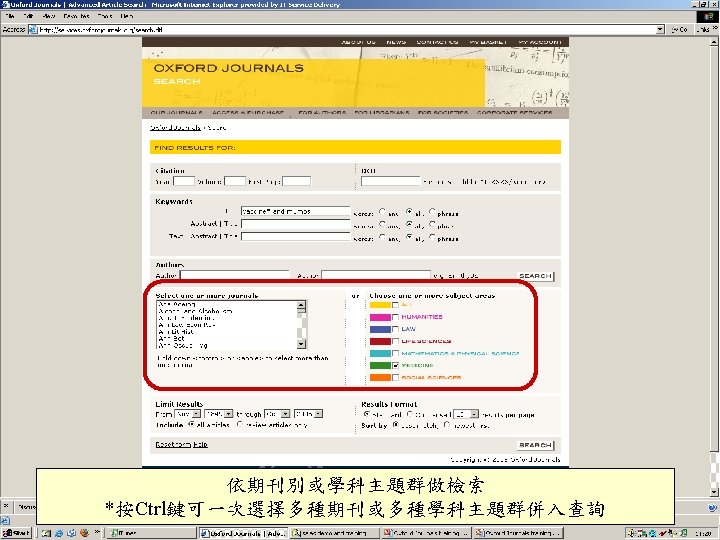Check the All subject areas checkbox
720x540 pixels.
(395, 305)
